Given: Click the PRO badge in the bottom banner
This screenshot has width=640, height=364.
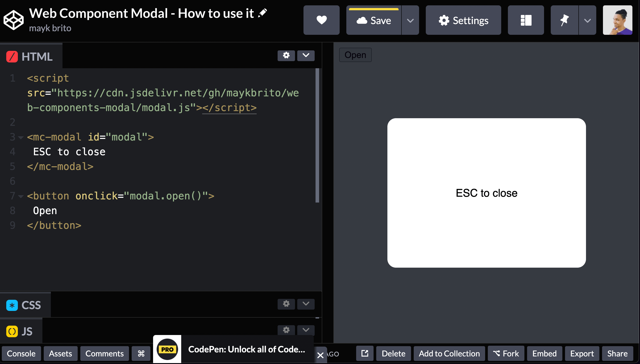Looking at the screenshot, I should click(167, 349).
